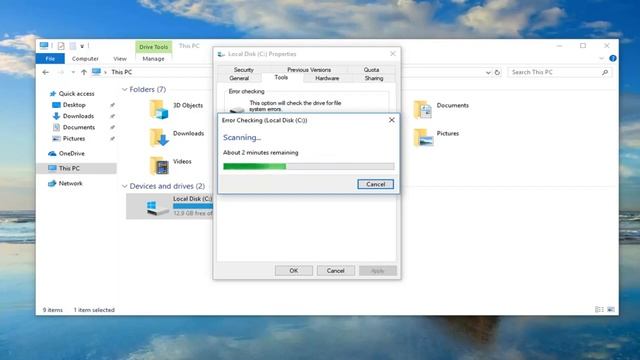Open Customize Quick Access Toolbar dropdown
Screen dimensions: 640x360
click(x=82, y=47)
